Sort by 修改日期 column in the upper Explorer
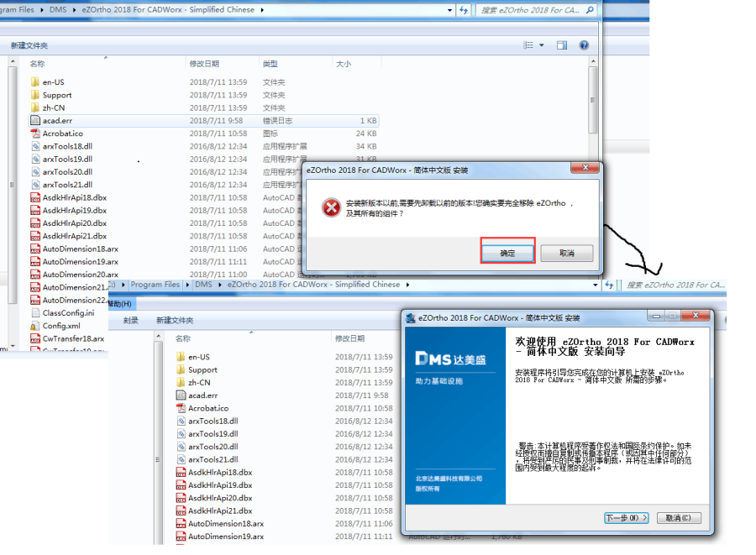 [x=204, y=64]
